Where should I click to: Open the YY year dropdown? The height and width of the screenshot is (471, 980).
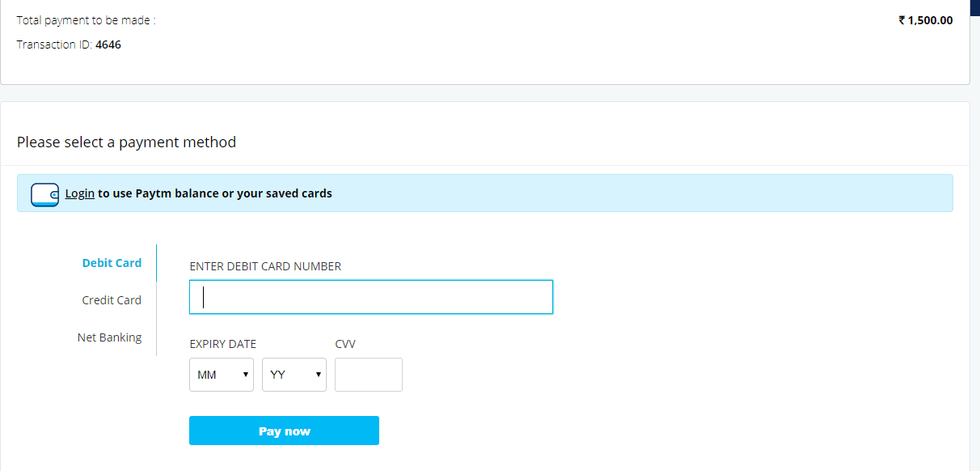294,374
